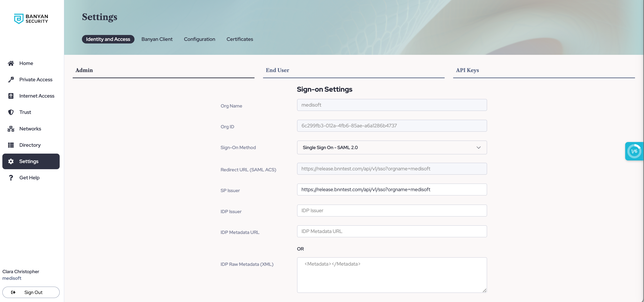
Task: Click the Networks topology icon
Action: [11, 129]
